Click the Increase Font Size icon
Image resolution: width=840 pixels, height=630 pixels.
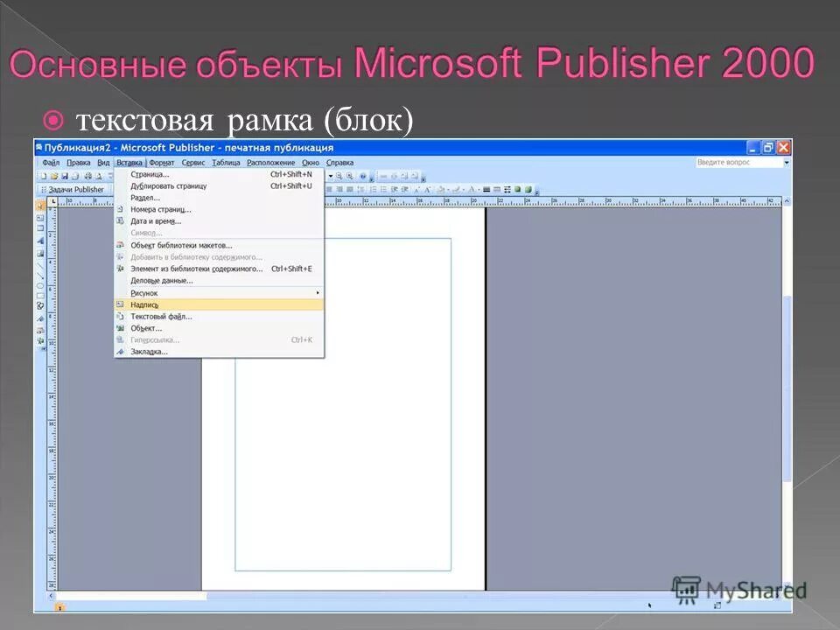pos(428,189)
